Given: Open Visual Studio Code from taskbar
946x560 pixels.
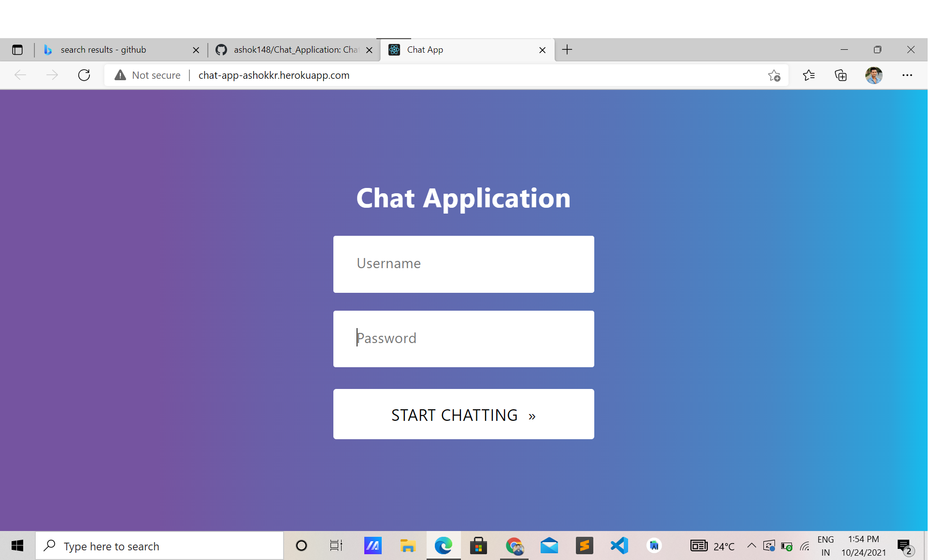Looking at the screenshot, I should (619, 546).
